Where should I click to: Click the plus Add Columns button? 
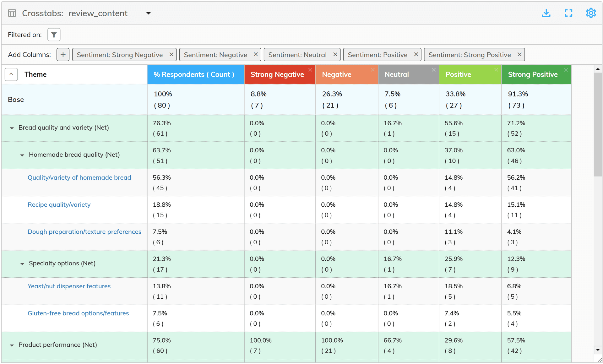coord(63,55)
